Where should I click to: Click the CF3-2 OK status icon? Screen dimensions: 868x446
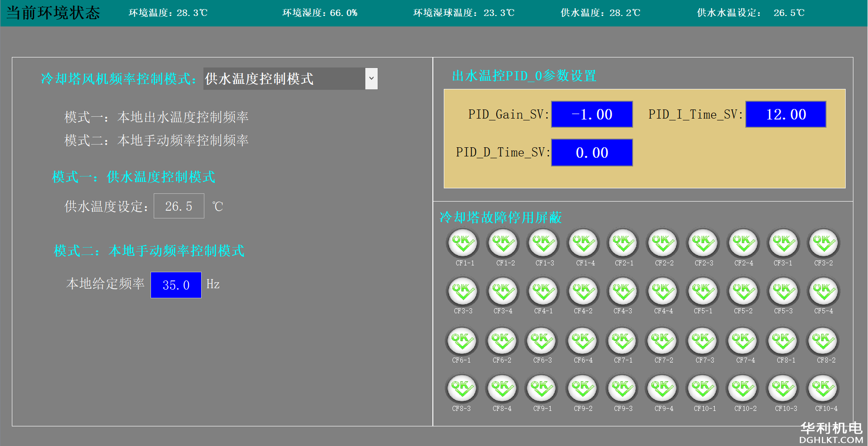point(823,243)
